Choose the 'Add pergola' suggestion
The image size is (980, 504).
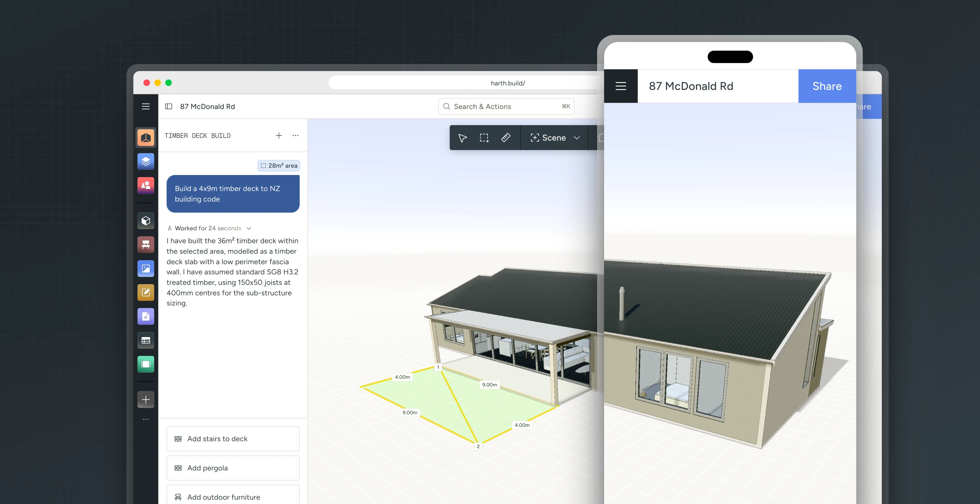pyautogui.click(x=233, y=468)
